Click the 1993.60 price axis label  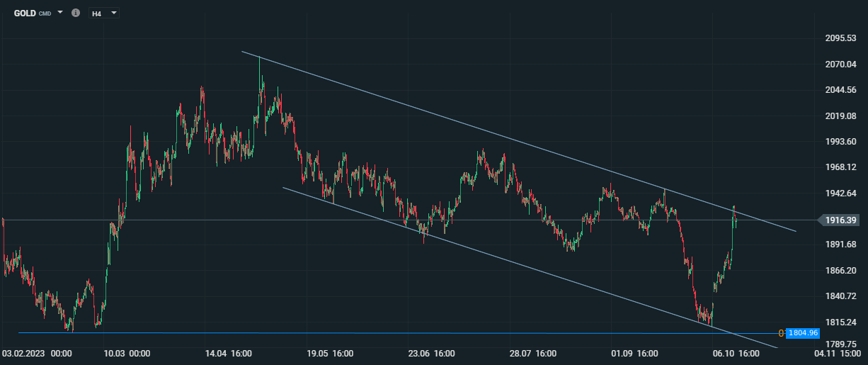coord(841,142)
